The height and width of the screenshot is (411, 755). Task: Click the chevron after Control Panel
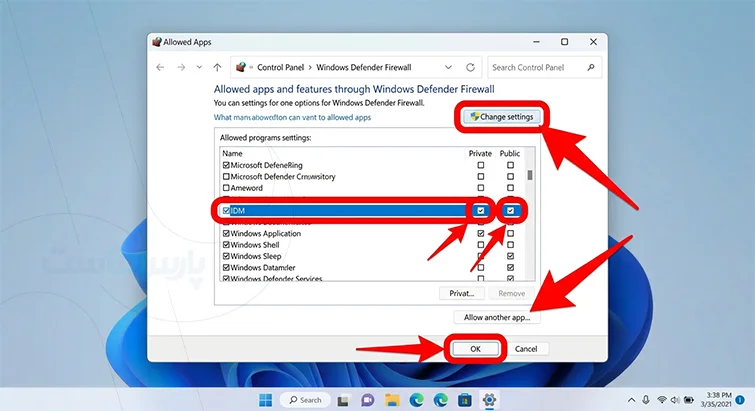point(310,67)
